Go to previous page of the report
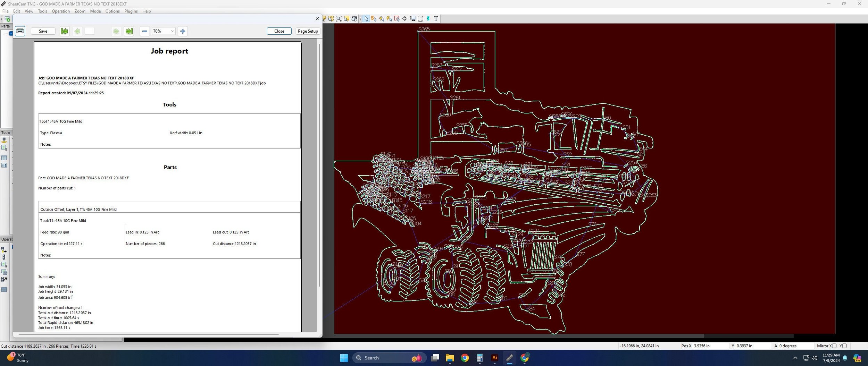Screen dimensions: 868x366 (77, 31)
